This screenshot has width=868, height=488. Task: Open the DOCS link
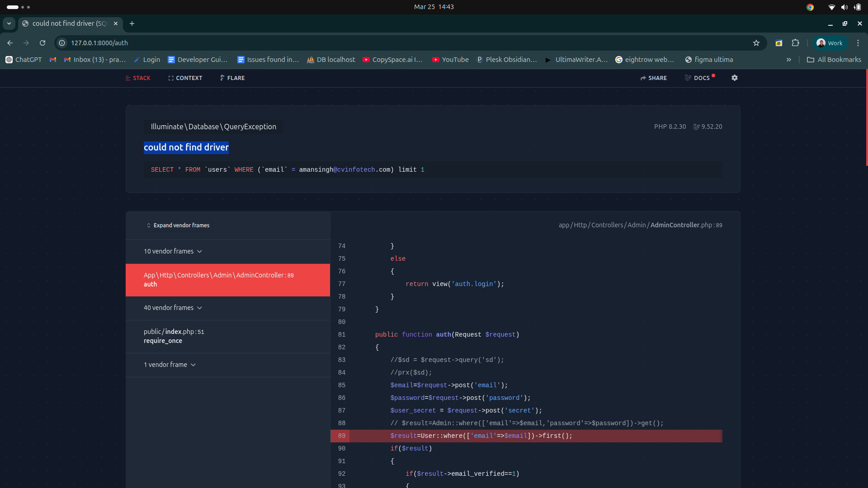tap(698, 78)
